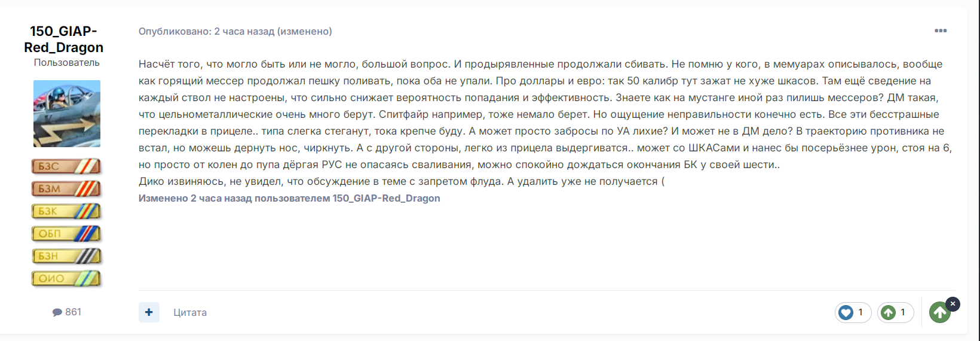This screenshot has width=980, height=341.
Task: Click the БЗМ award ribbon
Action: (x=66, y=189)
